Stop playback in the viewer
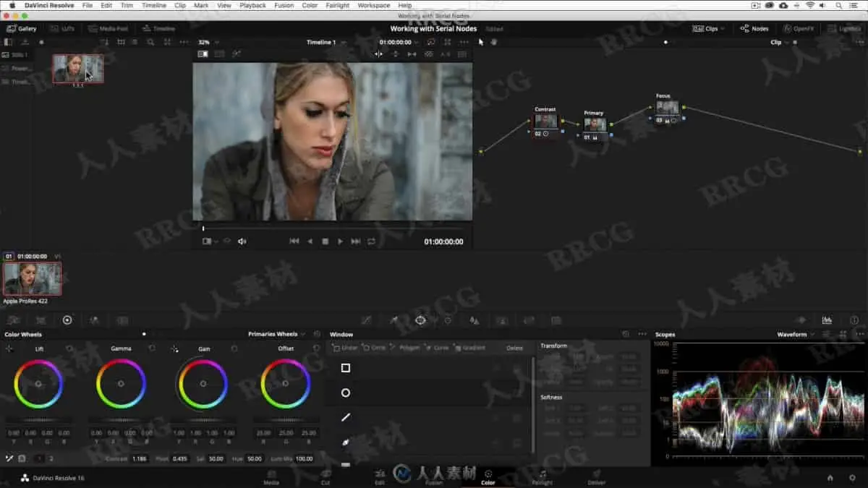 (x=325, y=241)
